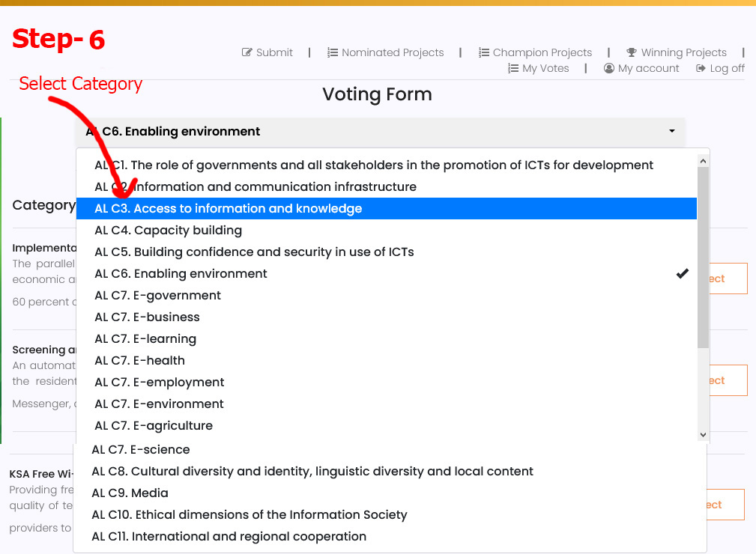Select AL C4. Capacity building option
The height and width of the screenshot is (554, 756).
(386, 231)
